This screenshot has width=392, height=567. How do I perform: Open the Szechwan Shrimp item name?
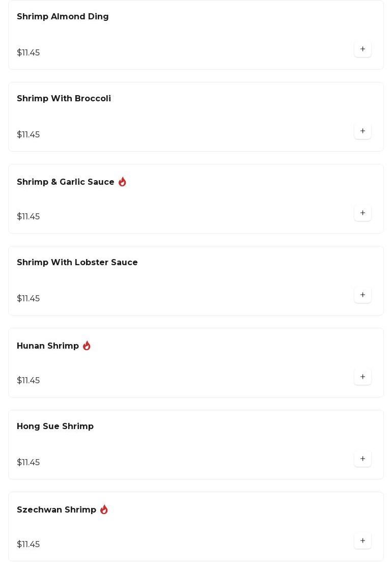tap(57, 510)
